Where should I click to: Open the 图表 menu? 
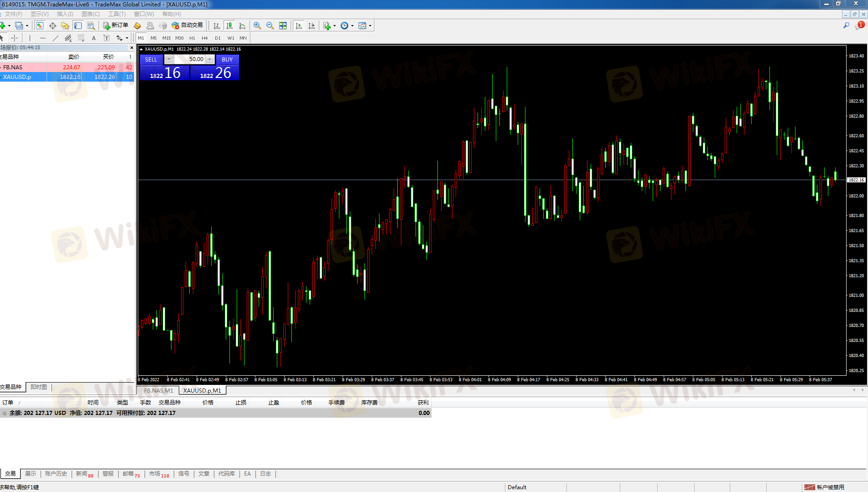coord(91,14)
